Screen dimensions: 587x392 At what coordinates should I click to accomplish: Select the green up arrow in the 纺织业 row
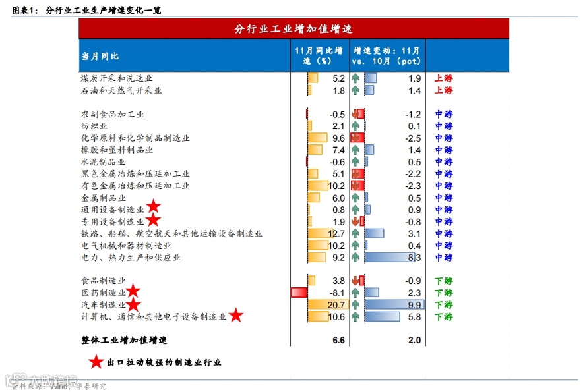(355, 126)
